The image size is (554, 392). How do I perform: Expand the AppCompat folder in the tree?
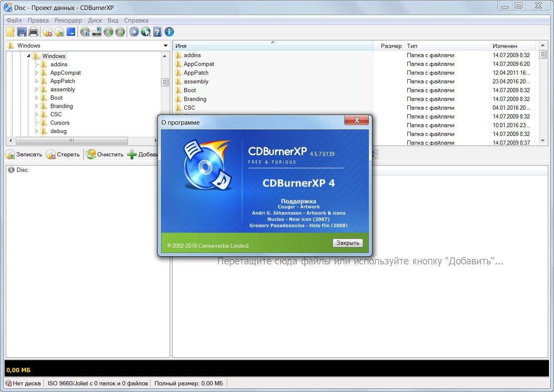pos(37,73)
